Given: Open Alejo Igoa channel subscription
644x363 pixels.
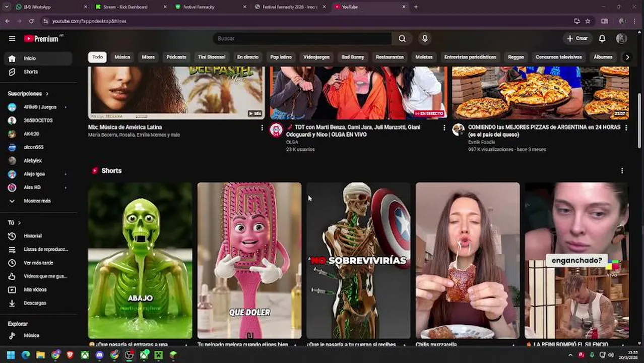Looking at the screenshot, I should click(38, 174).
